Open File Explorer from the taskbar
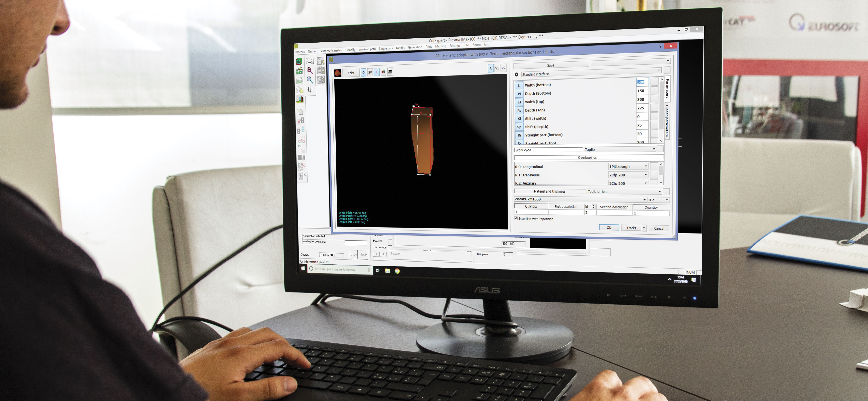 click(388, 270)
